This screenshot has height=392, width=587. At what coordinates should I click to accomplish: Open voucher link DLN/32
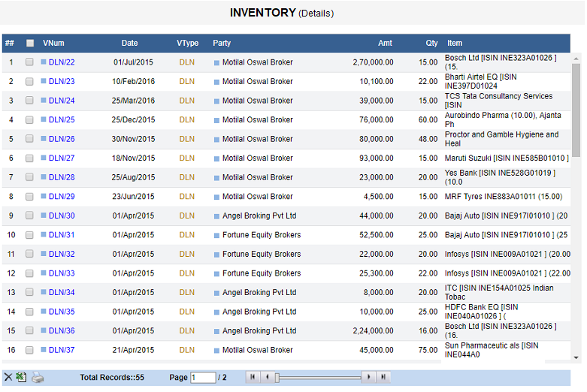click(x=62, y=254)
